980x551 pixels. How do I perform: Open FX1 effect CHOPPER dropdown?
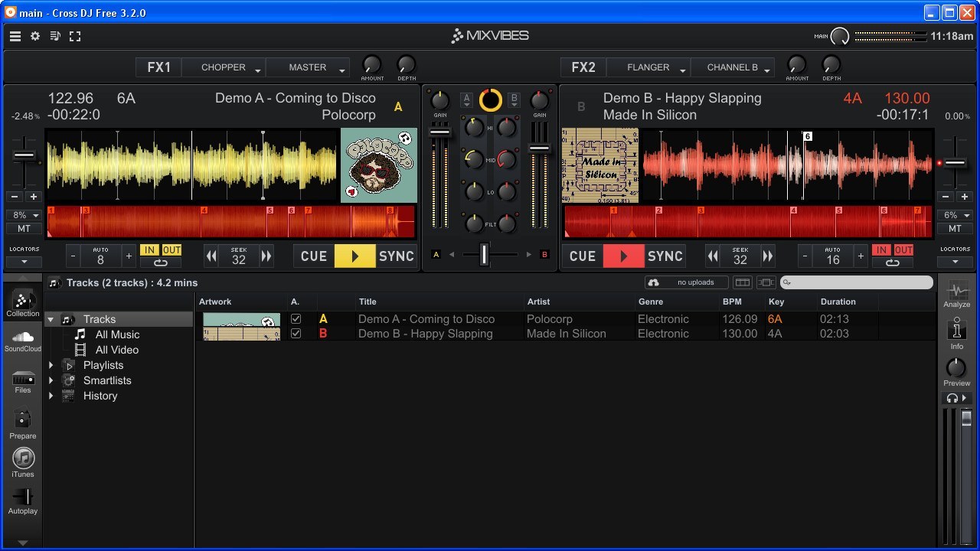pyautogui.click(x=224, y=67)
